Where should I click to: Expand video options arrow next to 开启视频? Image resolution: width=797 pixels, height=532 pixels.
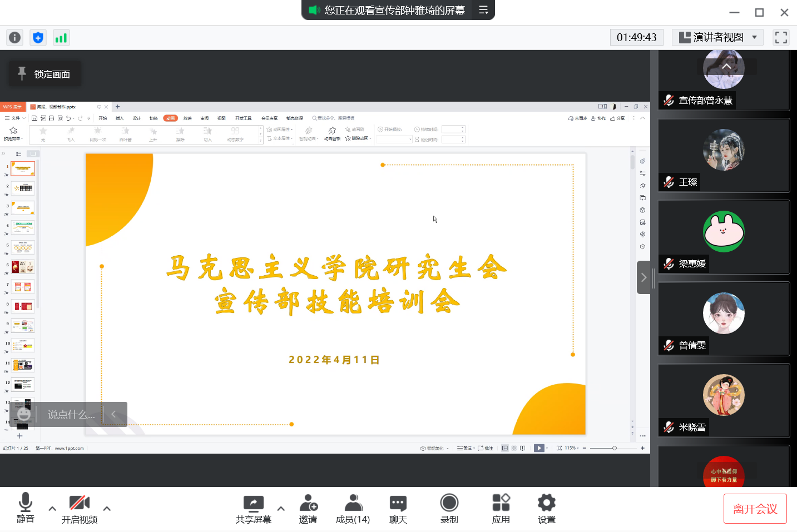tap(107, 508)
